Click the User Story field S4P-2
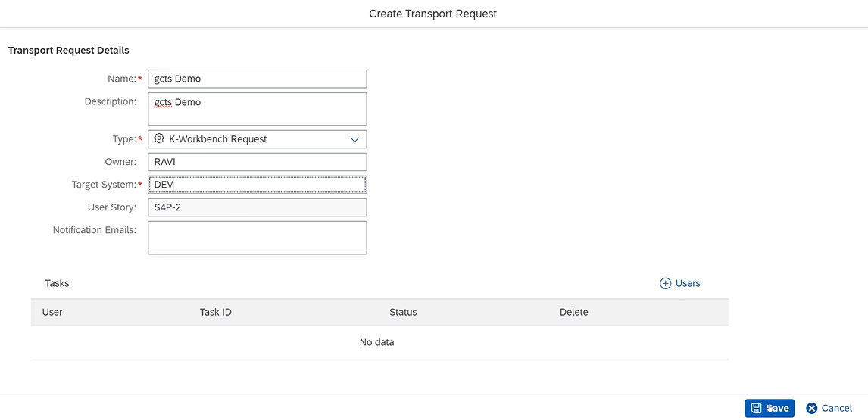The height and width of the screenshot is (420, 868). click(258, 207)
